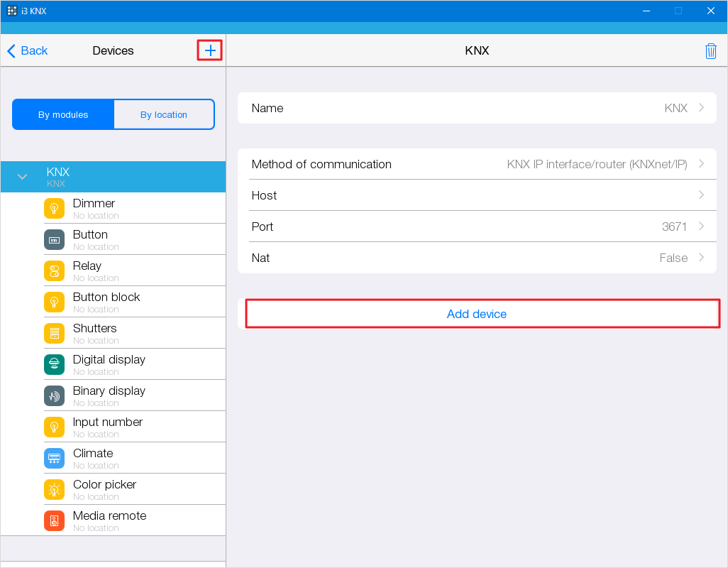The image size is (728, 568).
Task: Click the plus icon to add a device
Action: click(x=210, y=50)
